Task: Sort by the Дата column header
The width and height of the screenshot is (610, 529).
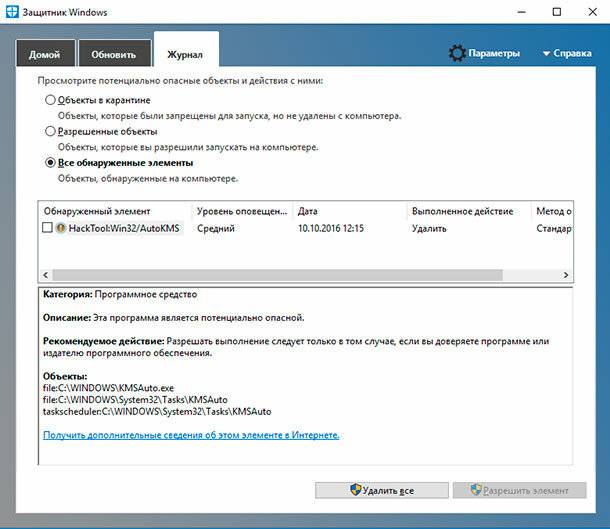Action: 350,211
